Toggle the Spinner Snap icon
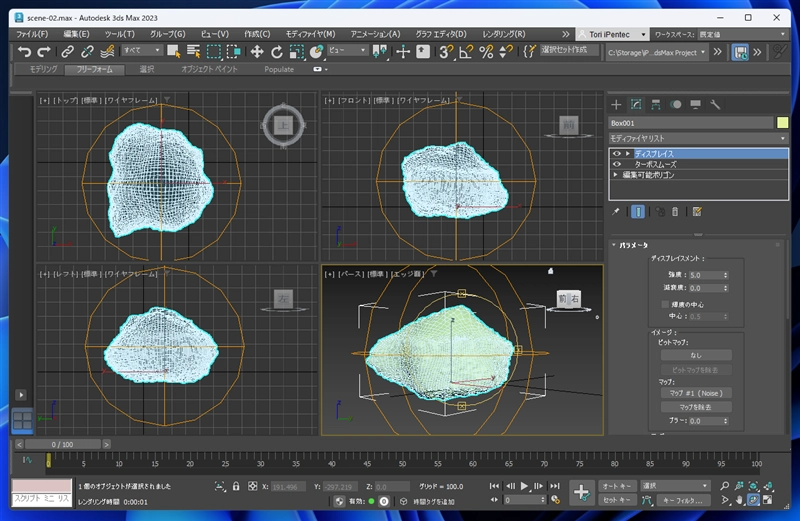This screenshot has width=800, height=521. click(x=506, y=52)
